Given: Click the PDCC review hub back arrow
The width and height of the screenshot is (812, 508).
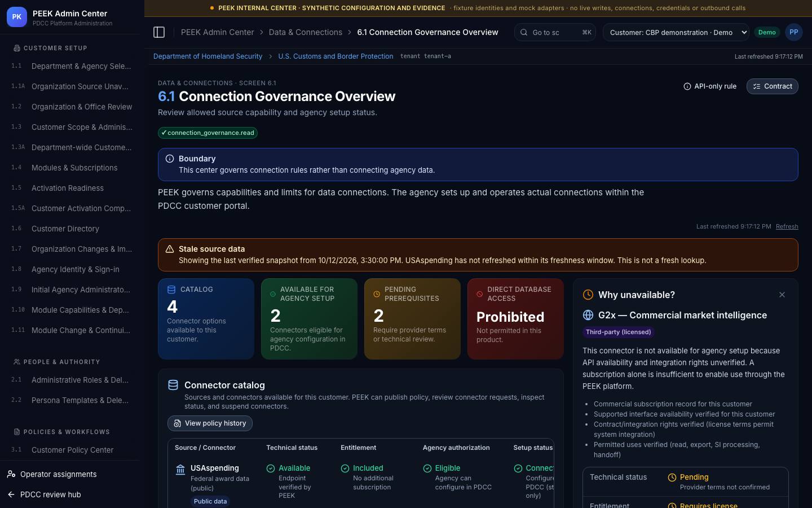Looking at the screenshot, I should [x=11, y=494].
